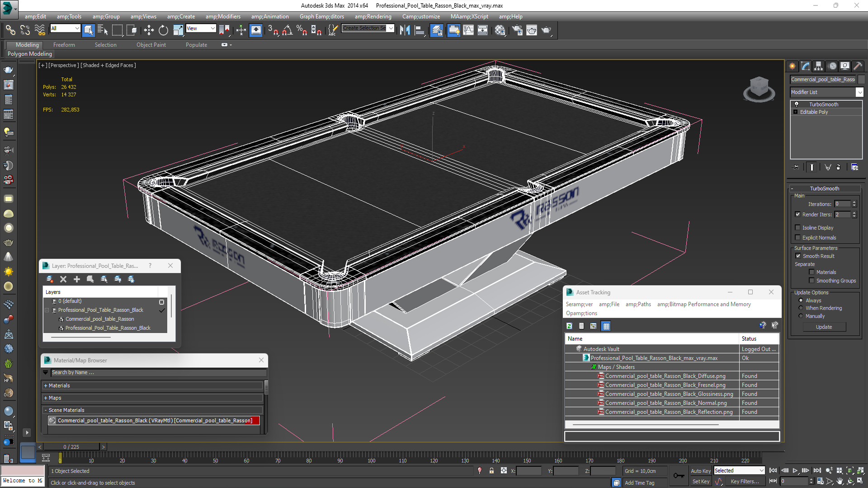Screen dimensions: 868x488
Task: Click the Search by Name field
Action: 158,373
